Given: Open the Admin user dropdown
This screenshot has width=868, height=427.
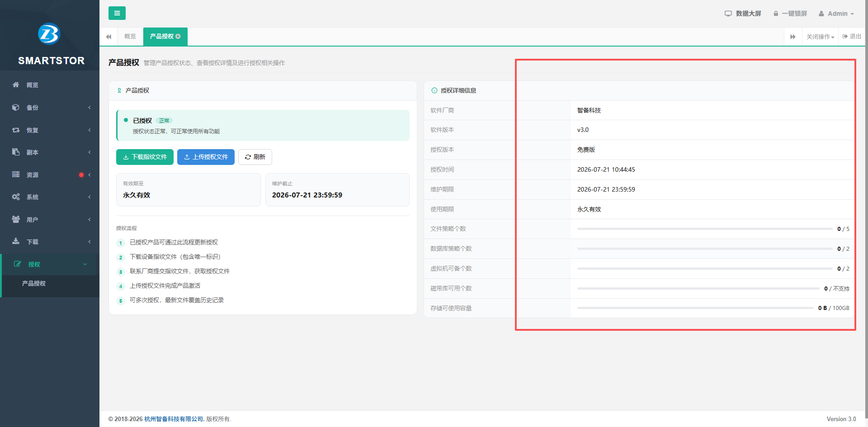Looking at the screenshot, I should tap(836, 14).
